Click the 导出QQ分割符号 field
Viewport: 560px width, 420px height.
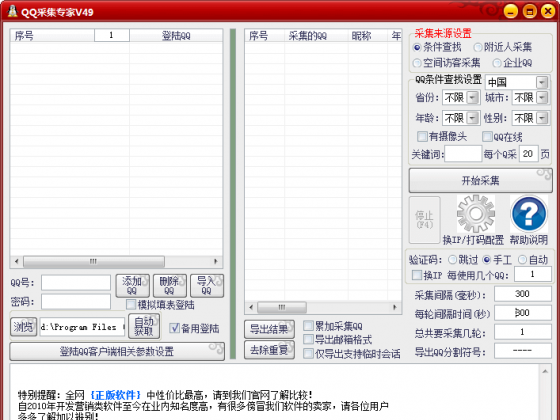pyautogui.click(x=522, y=351)
